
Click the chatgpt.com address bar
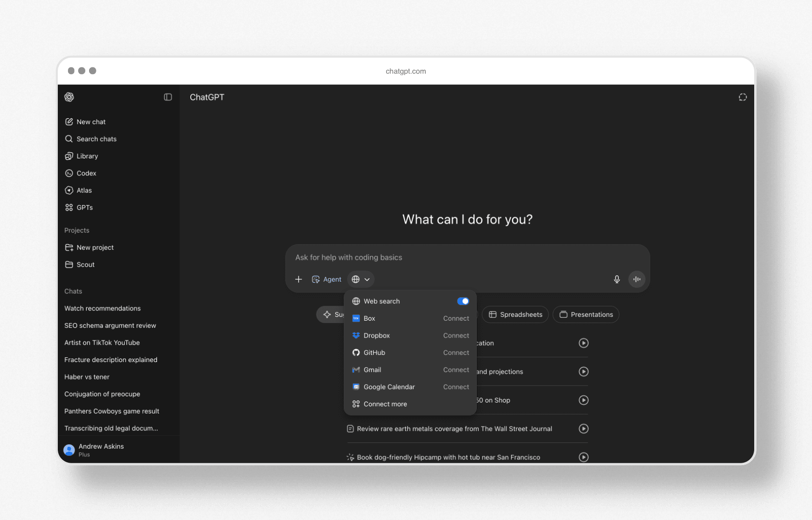406,71
